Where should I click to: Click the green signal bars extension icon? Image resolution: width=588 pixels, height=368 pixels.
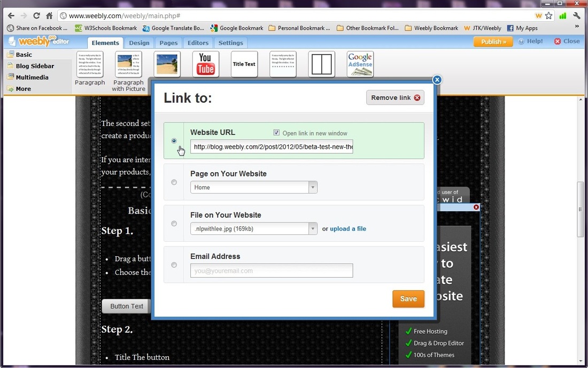pyautogui.click(x=562, y=16)
